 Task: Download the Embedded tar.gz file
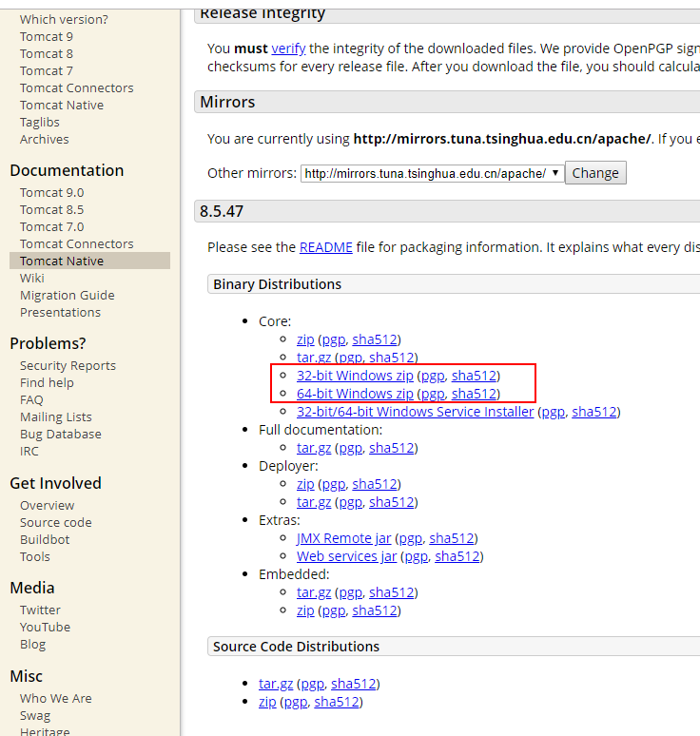click(314, 592)
